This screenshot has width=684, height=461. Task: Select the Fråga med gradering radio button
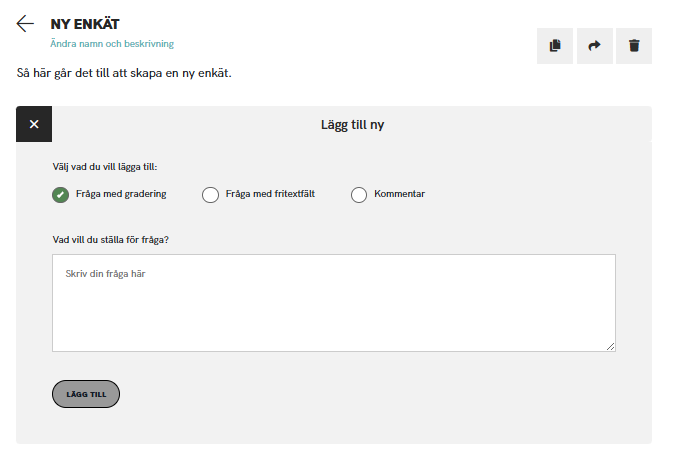[x=60, y=195]
